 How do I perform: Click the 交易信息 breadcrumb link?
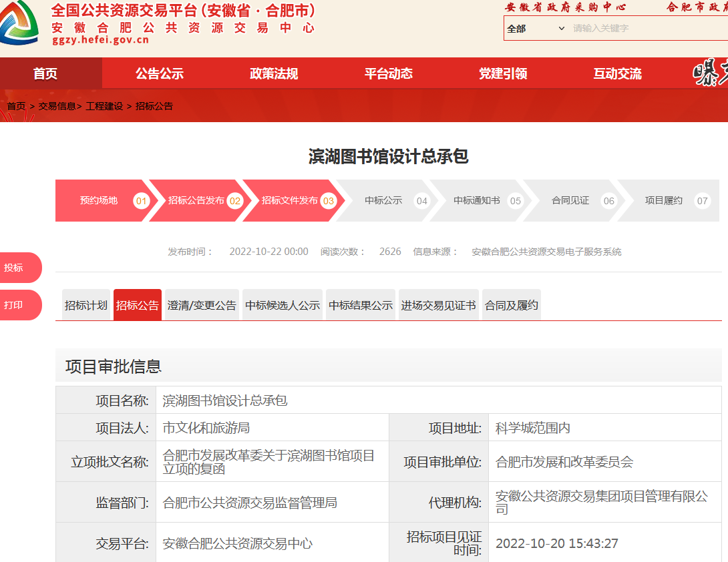pyautogui.click(x=57, y=106)
